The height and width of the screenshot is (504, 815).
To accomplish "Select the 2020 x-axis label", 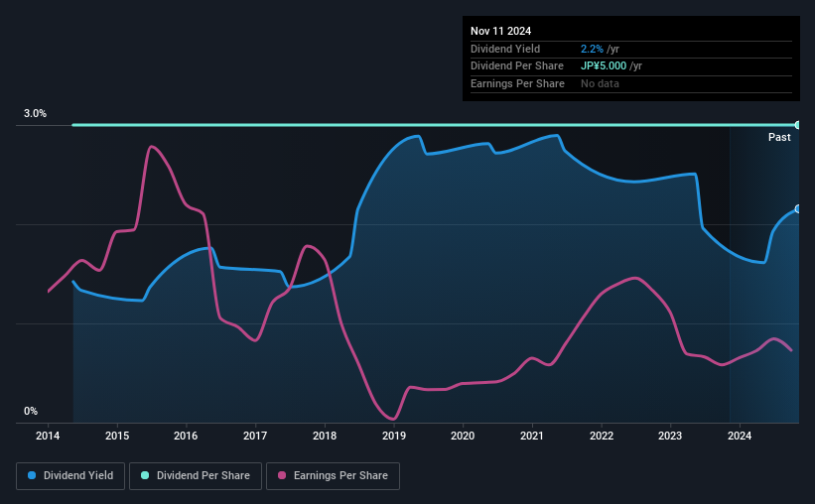I will click(463, 436).
